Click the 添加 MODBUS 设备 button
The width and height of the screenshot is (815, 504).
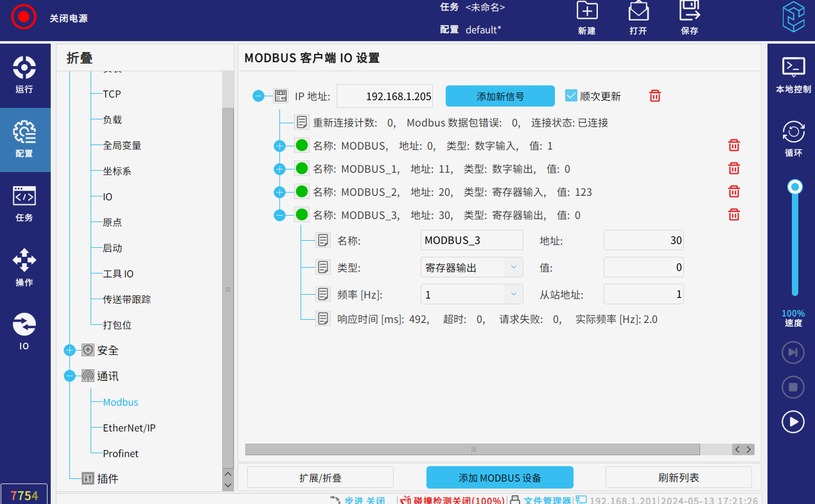click(499, 478)
